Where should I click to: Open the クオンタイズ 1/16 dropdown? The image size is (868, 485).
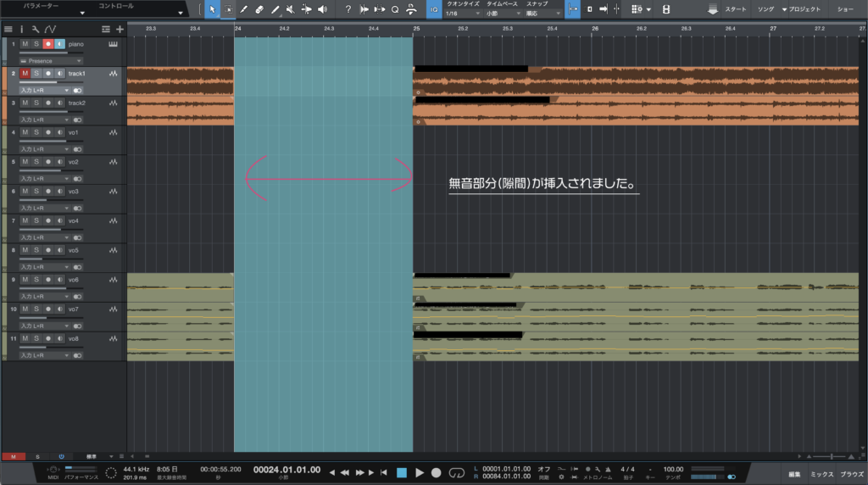point(460,14)
